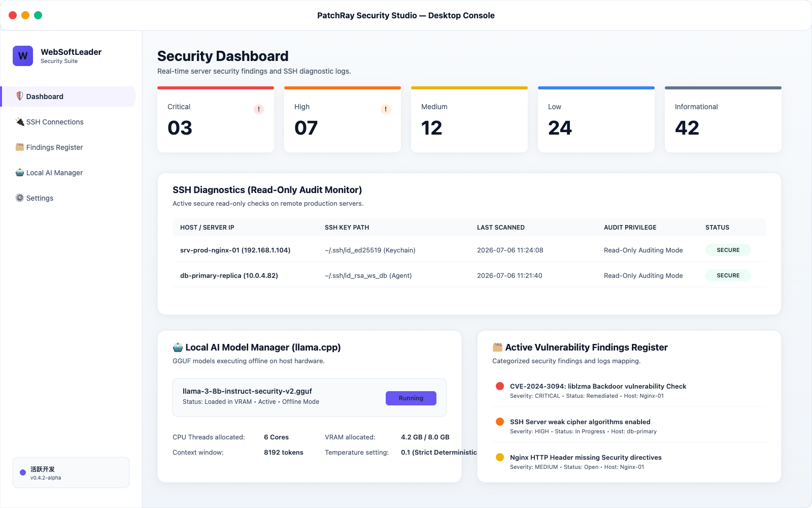Click the version status box v0.4.2-alpha
Viewport: 812px width, 508px height.
(71, 472)
